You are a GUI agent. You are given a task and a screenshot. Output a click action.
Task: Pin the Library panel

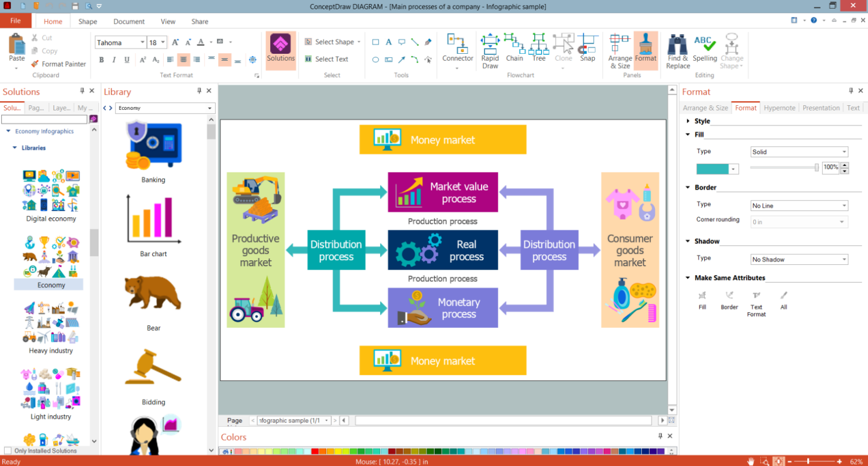199,91
